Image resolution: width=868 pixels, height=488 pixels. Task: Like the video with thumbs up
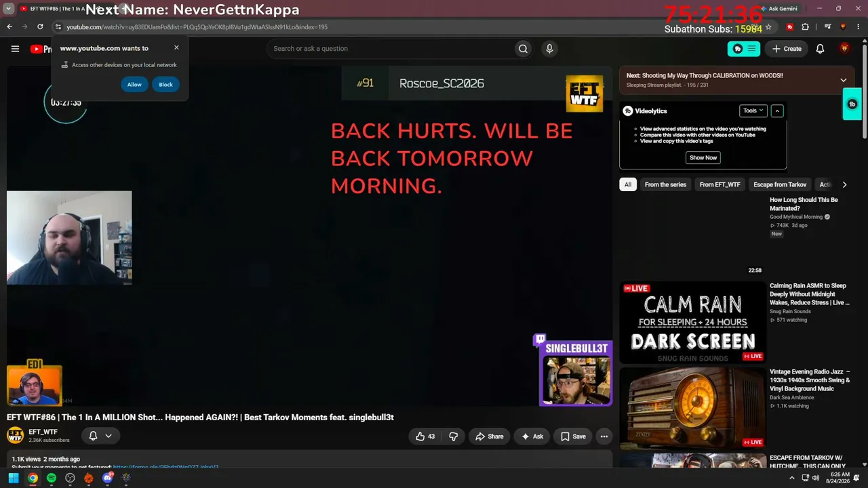coord(426,436)
